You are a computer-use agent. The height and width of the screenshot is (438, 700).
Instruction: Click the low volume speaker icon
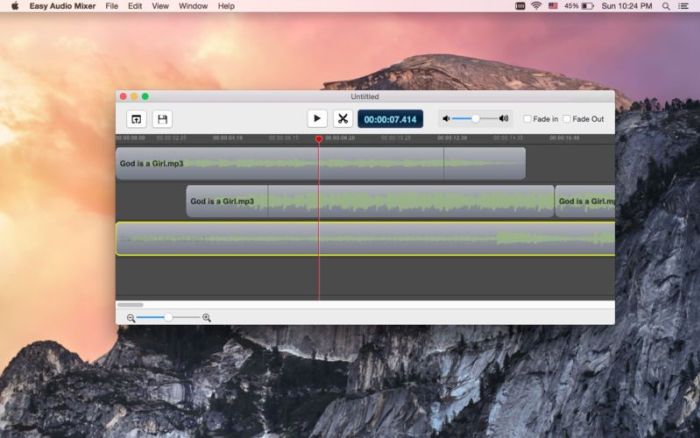[x=446, y=119]
